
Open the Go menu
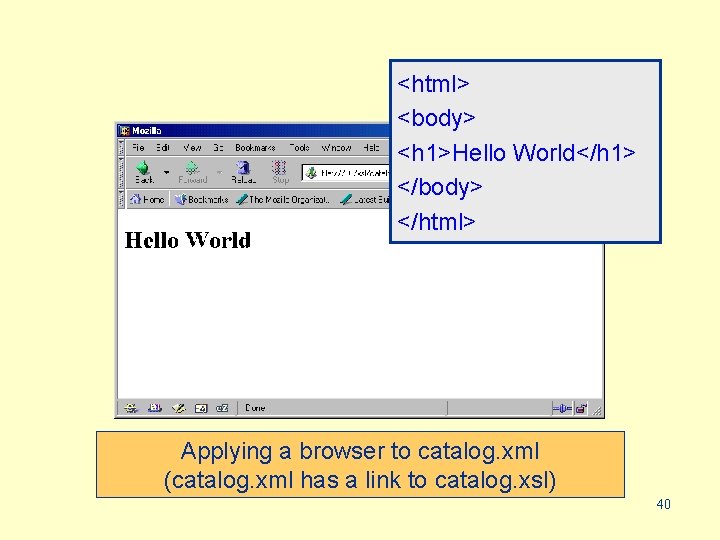(218, 147)
